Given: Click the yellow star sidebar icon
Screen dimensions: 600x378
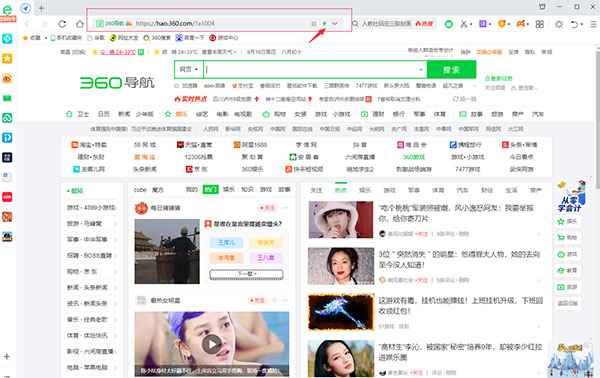Looking at the screenshot, I should [x=7, y=59].
